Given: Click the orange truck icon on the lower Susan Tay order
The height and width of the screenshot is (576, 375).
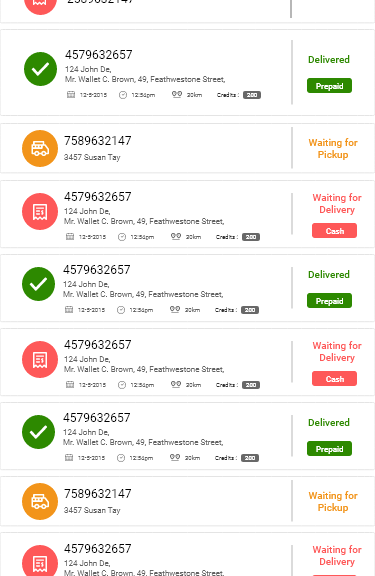Looking at the screenshot, I should [x=40, y=501].
